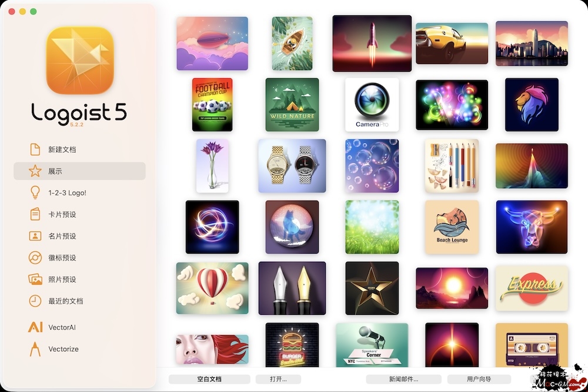Image resolution: width=588 pixels, height=392 pixels.
Task: Click the 新建文档 document icon
Action: 35,150
